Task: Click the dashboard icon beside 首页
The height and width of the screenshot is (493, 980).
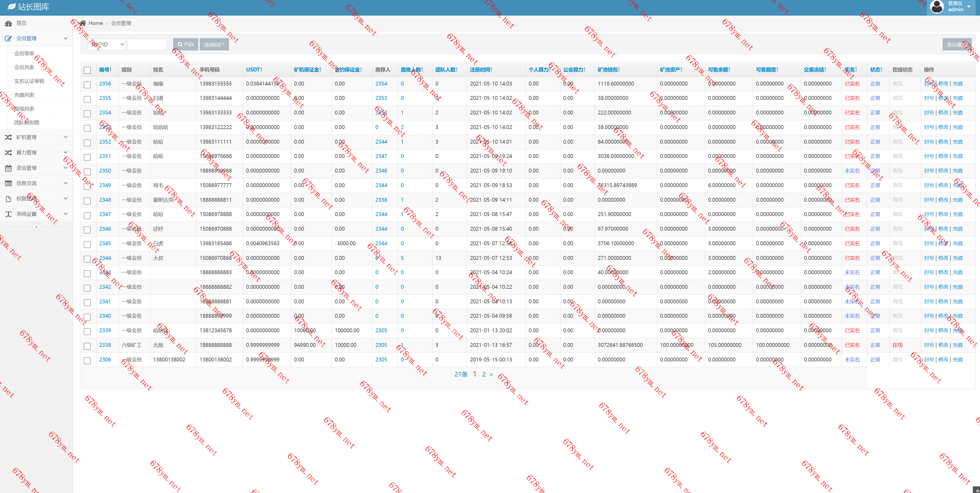Action: [x=8, y=24]
